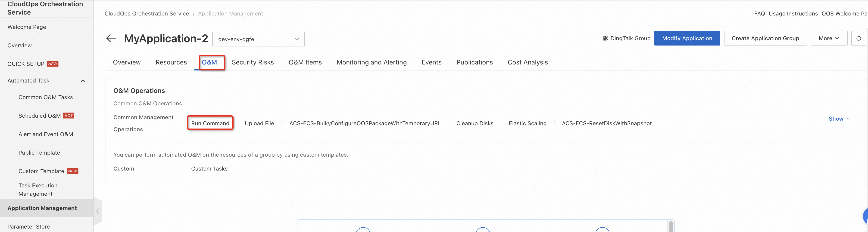Screen dimensions: 868x232
Task: Switch to the Overview tab
Action: click(127, 62)
